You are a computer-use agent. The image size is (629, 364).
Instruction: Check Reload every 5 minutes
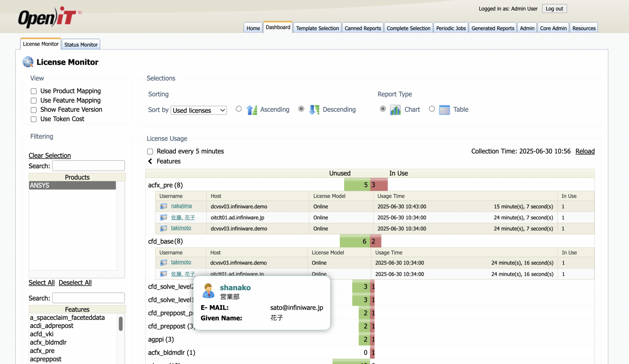(150, 151)
